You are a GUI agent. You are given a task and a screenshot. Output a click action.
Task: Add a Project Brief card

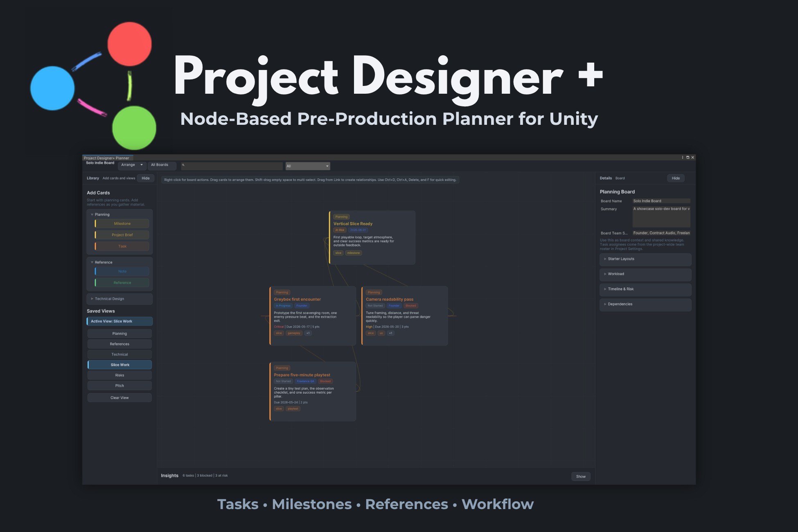tap(122, 235)
